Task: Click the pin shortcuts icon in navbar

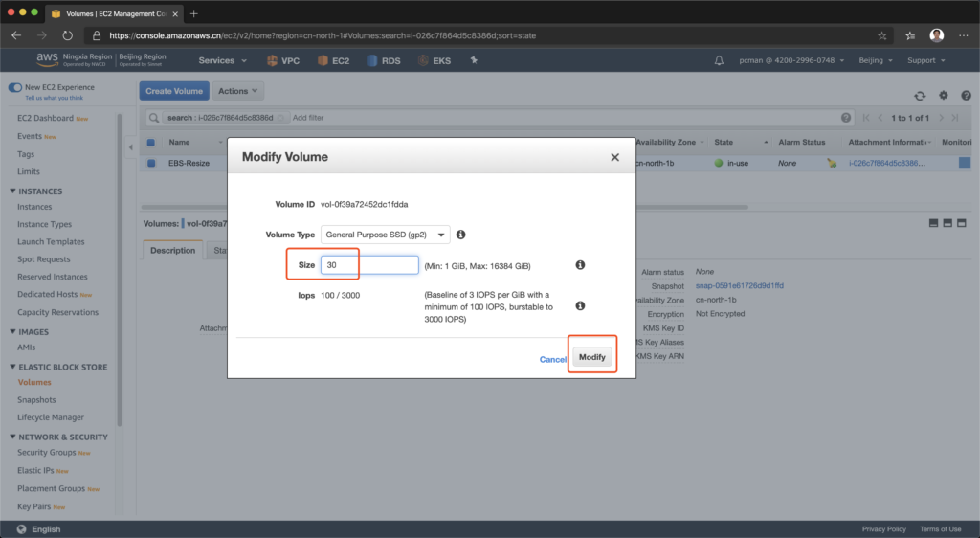Action: point(474,60)
